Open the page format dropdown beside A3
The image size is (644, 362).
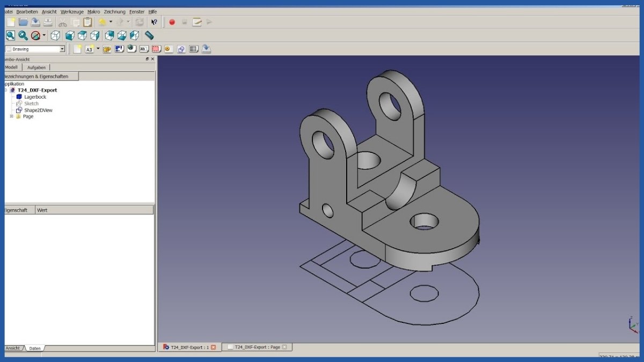pos(98,48)
